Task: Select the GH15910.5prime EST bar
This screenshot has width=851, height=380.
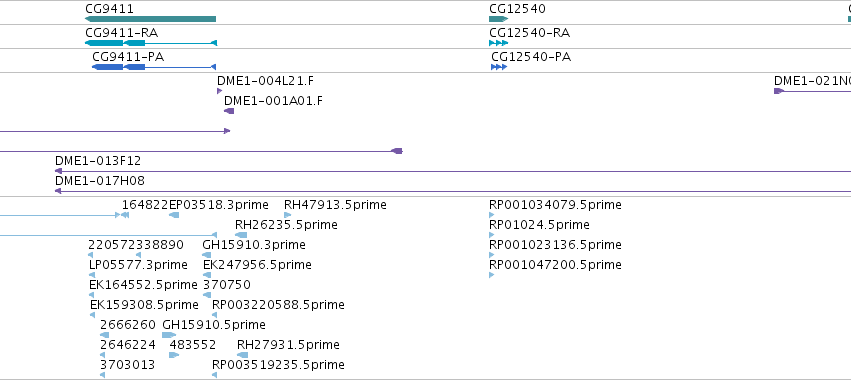Action: pos(169,335)
